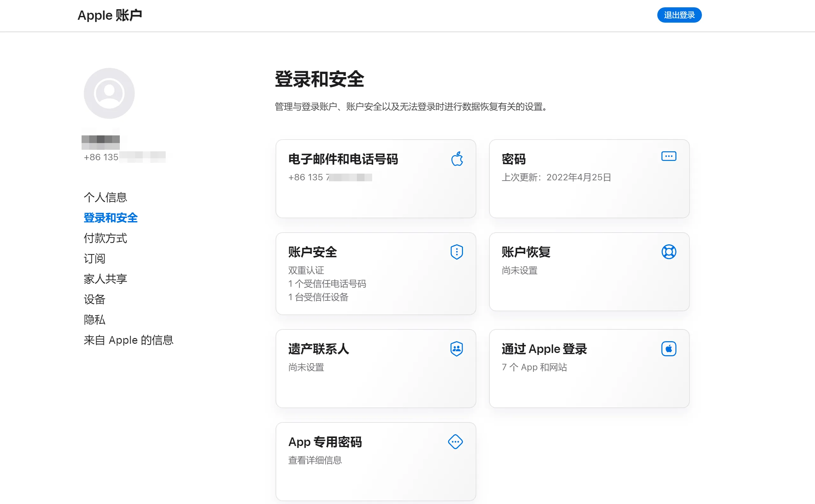Click the 7 个 App 和网站 text
815x504 pixels.
tap(534, 367)
